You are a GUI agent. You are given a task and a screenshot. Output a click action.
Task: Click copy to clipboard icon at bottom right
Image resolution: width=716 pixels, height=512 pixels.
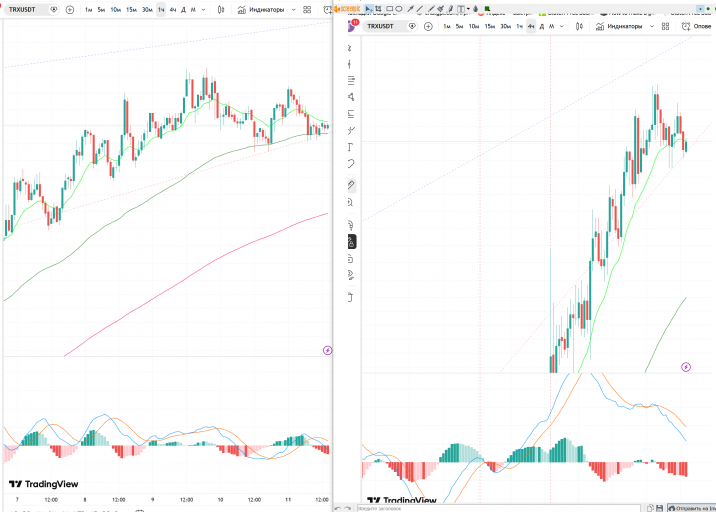point(650,508)
